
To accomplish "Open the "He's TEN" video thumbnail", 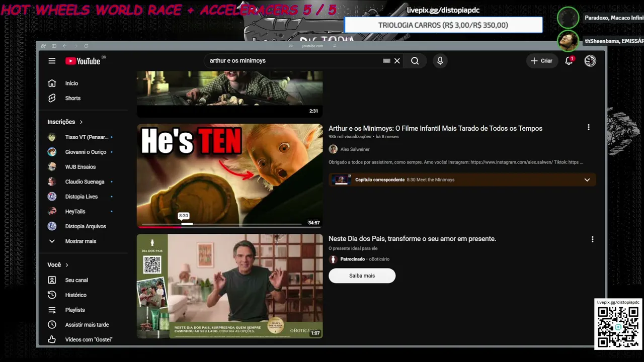I will tap(230, 176).
